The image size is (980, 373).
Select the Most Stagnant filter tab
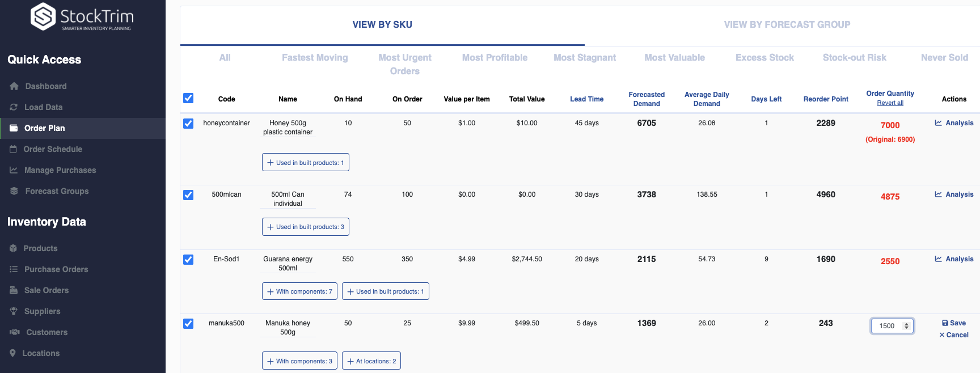(x=585, y=57)
